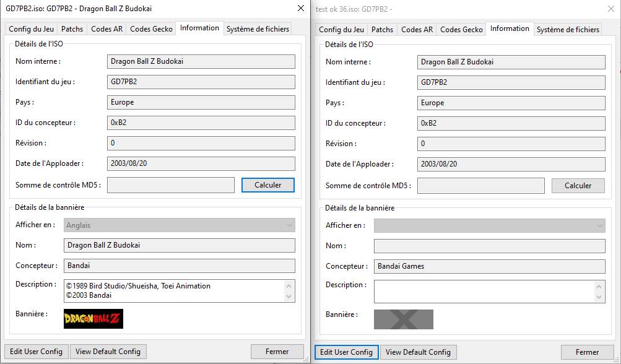Close the test ok 36.iso properties window
621x364 pixels.
[611, 9]
